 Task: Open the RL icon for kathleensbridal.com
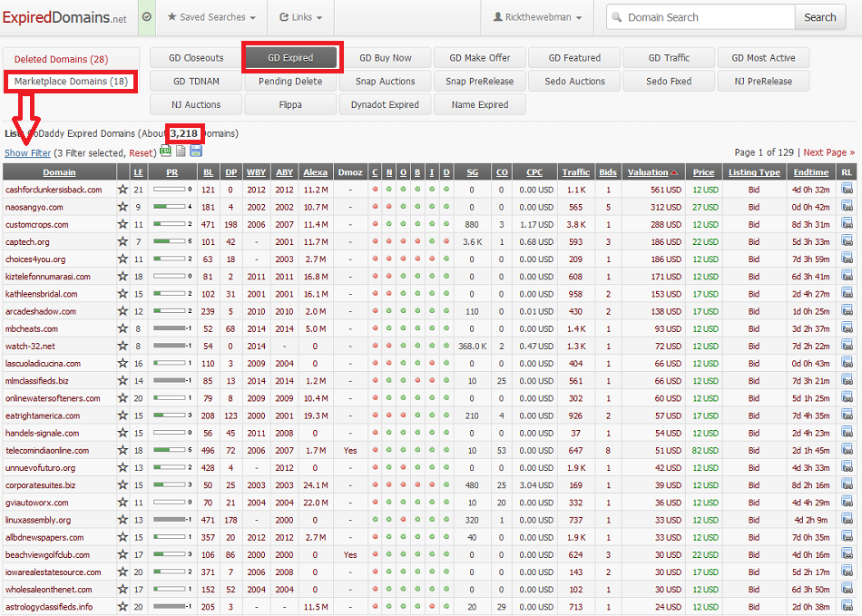pos(847,293)
